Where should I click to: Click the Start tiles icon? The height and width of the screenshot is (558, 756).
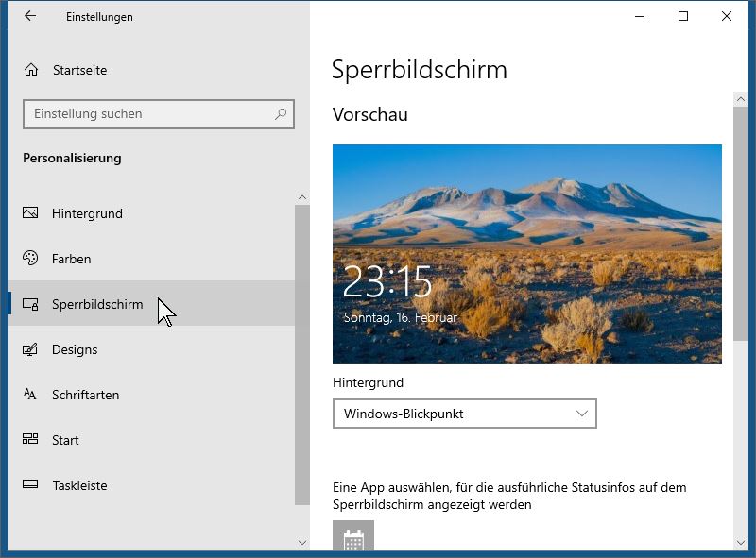(x=30, y=439)
